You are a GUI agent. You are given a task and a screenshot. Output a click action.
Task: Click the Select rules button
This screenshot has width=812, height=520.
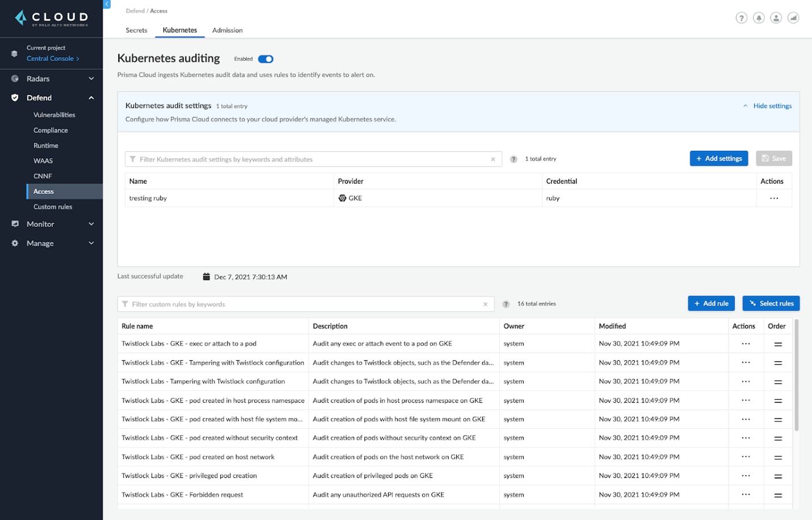tap(771, 303)
